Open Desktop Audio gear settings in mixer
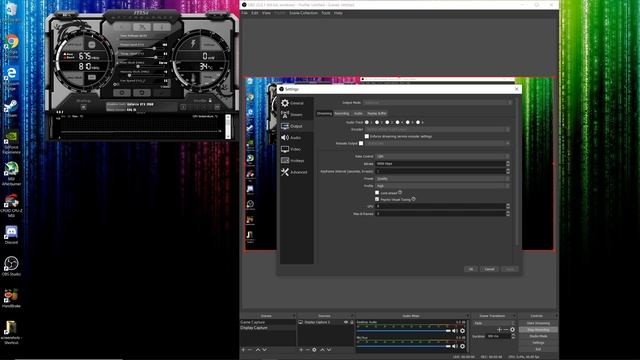 (462, 331)
